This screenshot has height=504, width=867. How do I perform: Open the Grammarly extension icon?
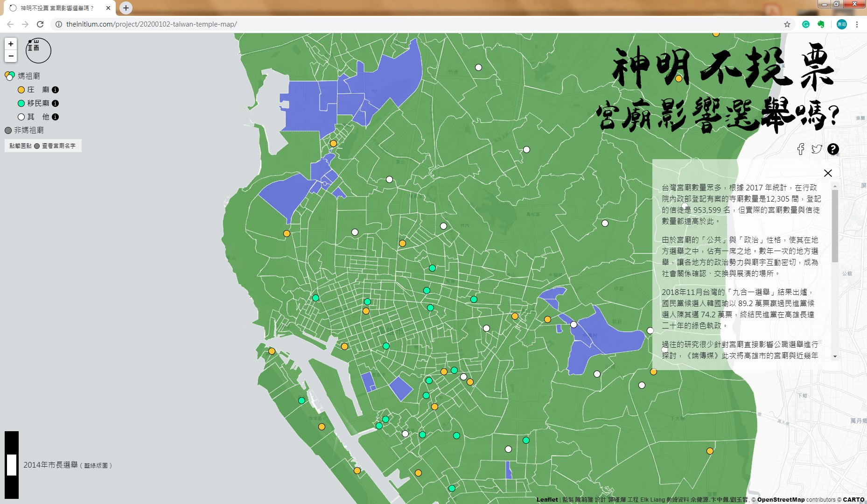coord(806,24)
